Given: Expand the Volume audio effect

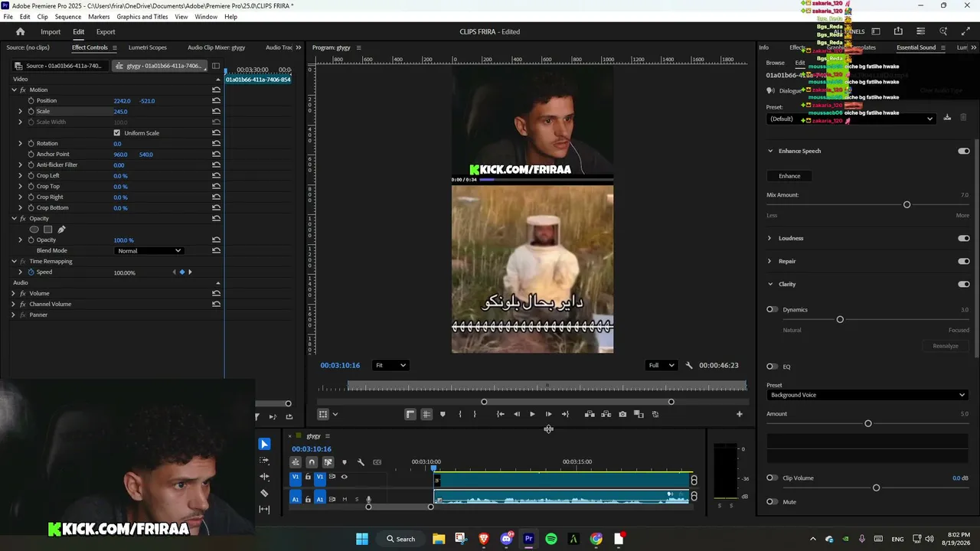Looking at the screenshot, I should pos(13,294).
